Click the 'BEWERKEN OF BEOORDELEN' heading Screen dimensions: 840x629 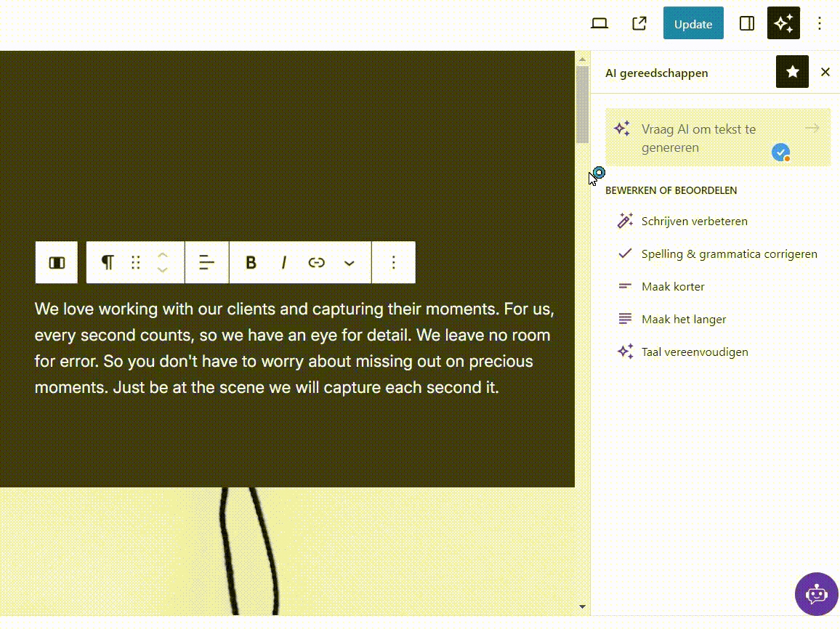pyautogui.click(x=671, y=190)
